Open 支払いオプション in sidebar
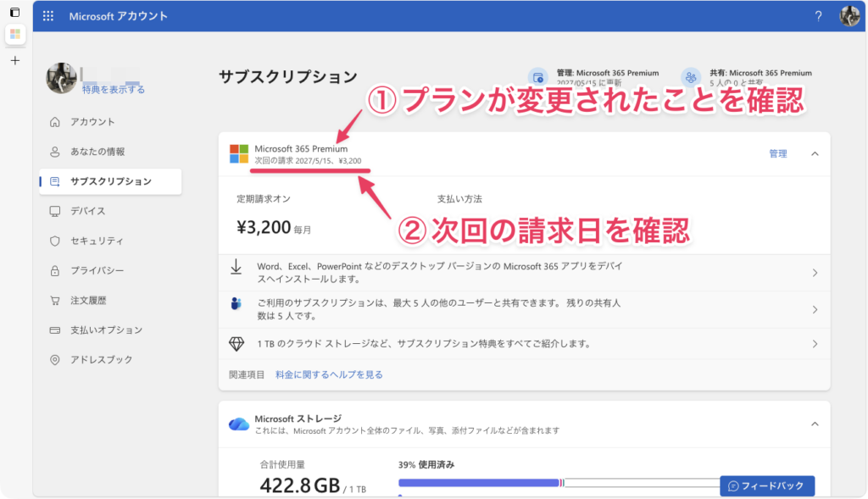Viewport: 868px width, 499px height. [x=106, y=330]
